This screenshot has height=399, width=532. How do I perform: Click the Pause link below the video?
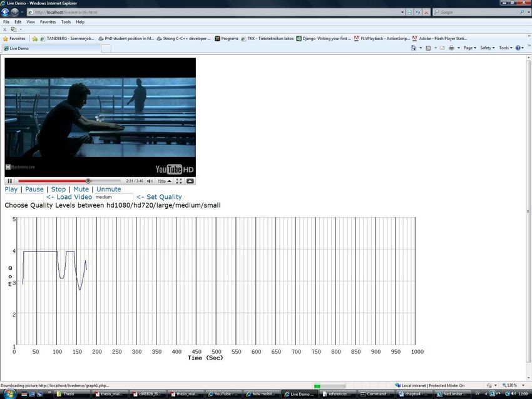point(34,189)
